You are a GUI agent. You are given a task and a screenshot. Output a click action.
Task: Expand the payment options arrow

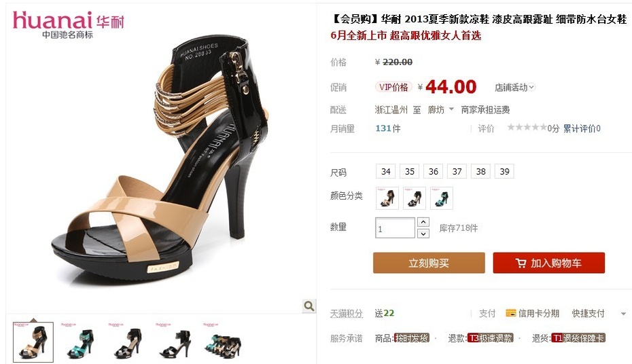point(623,314)
